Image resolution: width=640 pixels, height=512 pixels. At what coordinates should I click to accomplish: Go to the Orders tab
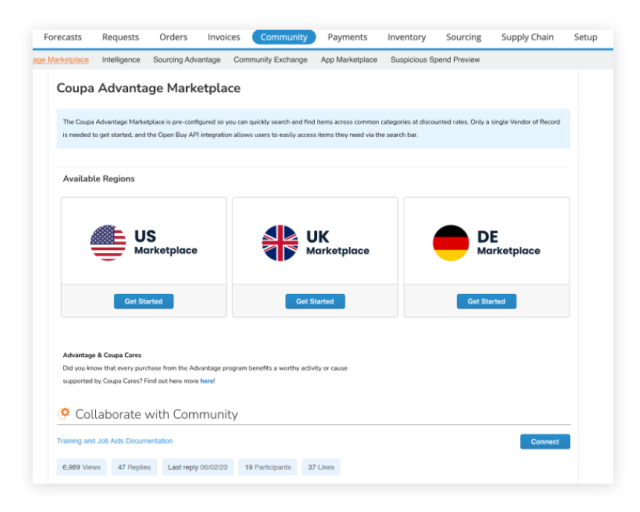[x=173, y=37]
